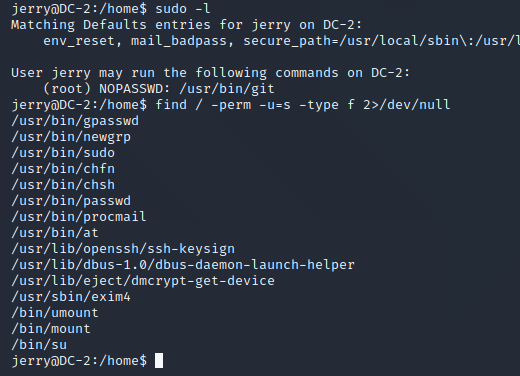Click the /usr/bin/at entry
Image resolution: width=520 pixels, height=376 pixels.
coord(55,233)
